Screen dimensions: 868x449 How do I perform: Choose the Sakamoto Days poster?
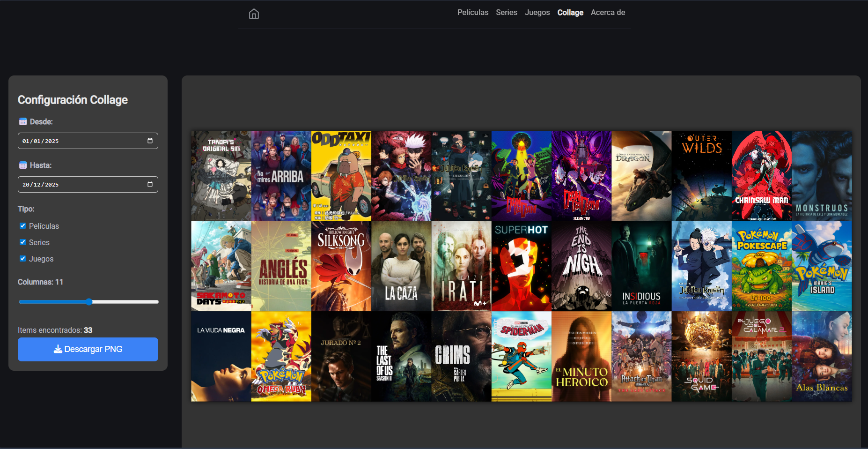click(x=221, y=266)
